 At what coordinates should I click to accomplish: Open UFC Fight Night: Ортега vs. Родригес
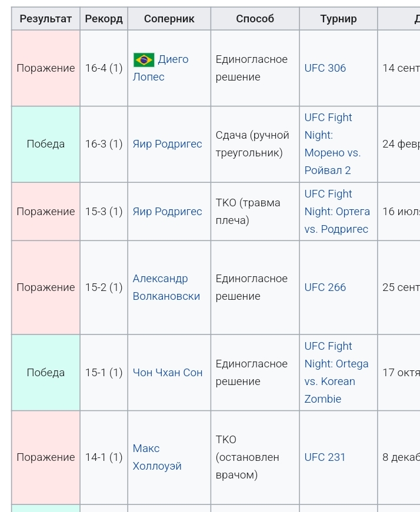337,212
